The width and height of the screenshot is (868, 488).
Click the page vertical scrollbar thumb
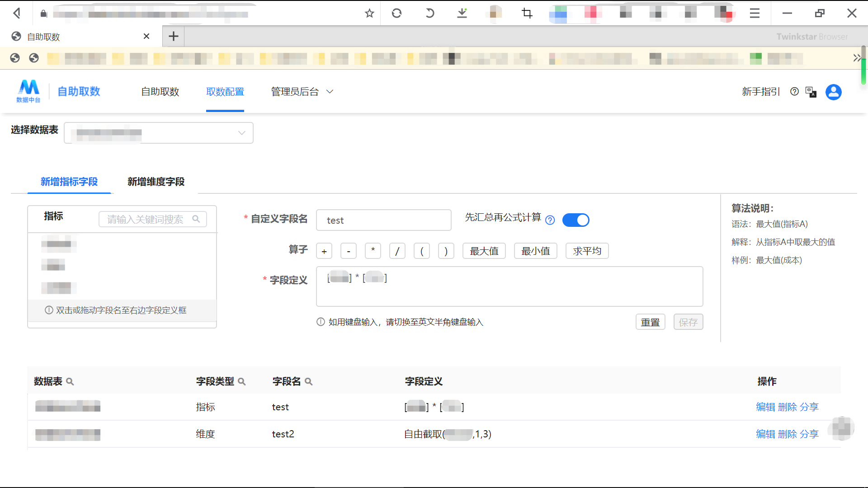[863, 66]
